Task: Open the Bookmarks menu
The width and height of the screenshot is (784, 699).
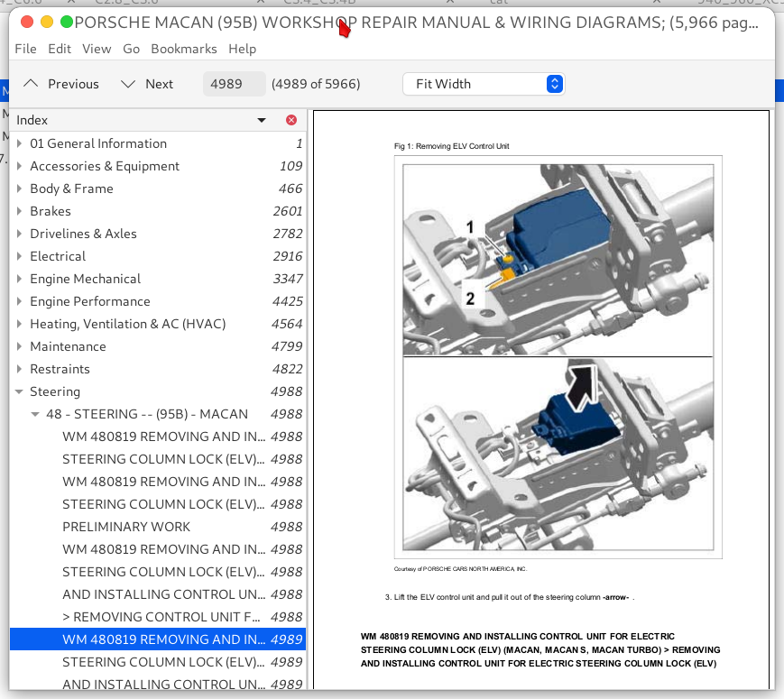Action: pos(184,49)
